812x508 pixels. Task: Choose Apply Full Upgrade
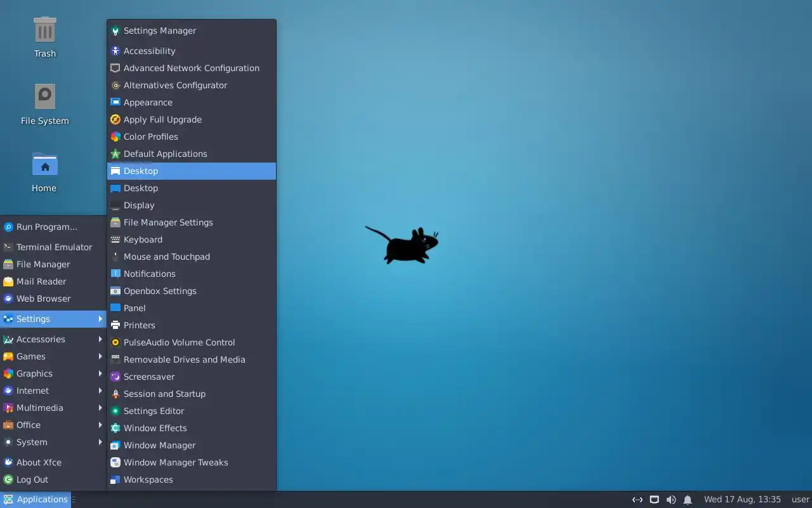[x=192, y=119]
